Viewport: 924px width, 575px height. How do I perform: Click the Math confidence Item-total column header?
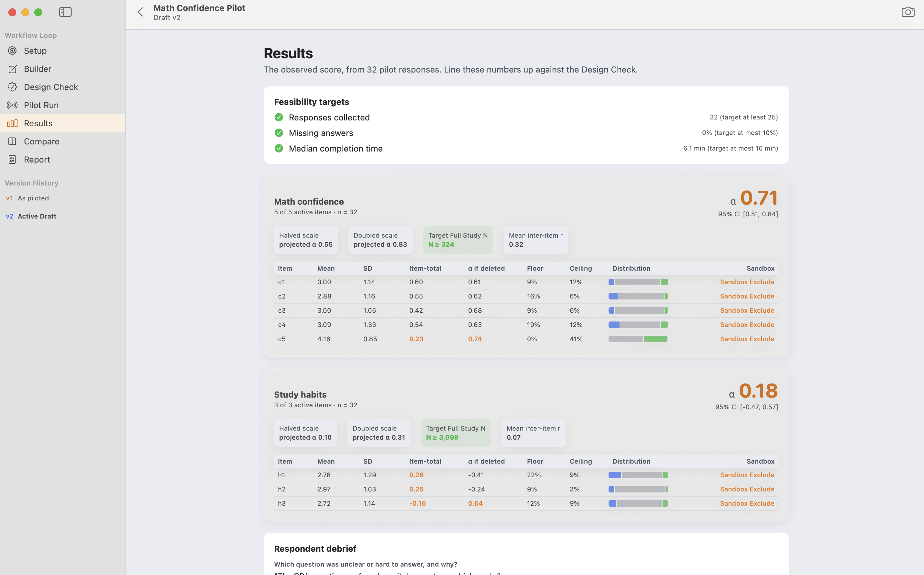[x=425, y=268]
